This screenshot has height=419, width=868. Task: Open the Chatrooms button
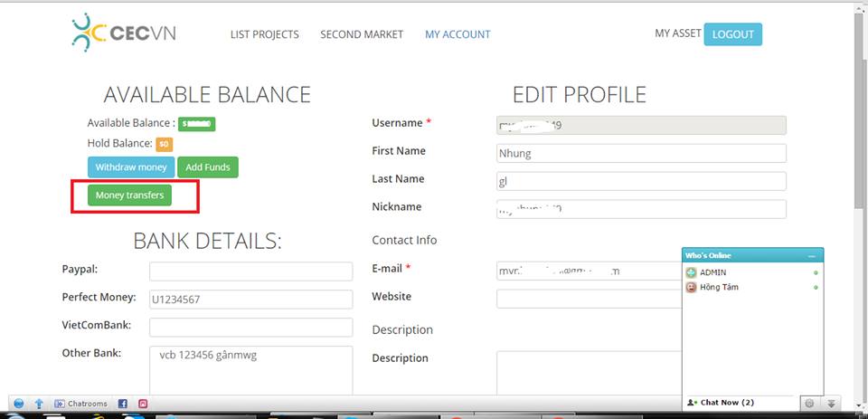point(80,404)
